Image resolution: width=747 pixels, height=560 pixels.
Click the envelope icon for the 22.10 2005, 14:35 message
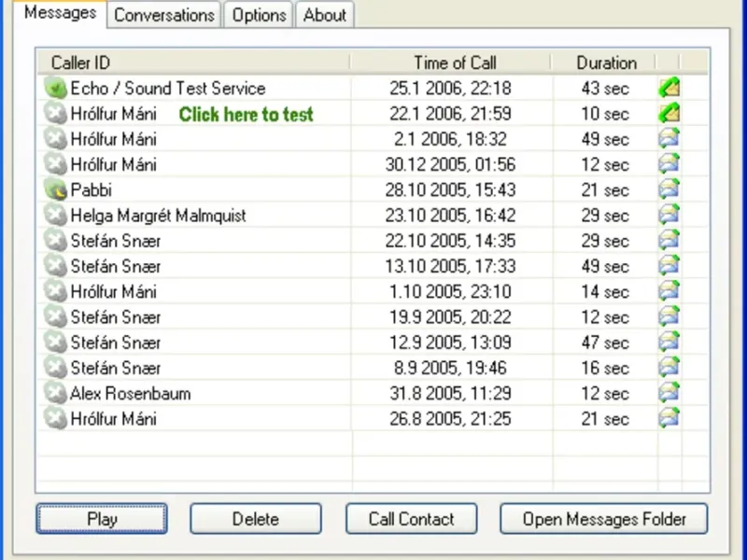[x=669, y=240]
